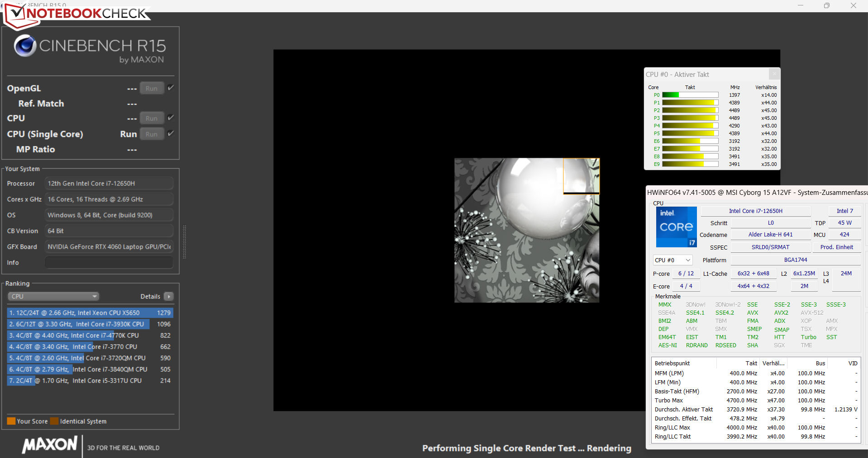Click the 4 / 4 E-core value
The width and height of the screenshot is (868, 458).
coord(686,286)
